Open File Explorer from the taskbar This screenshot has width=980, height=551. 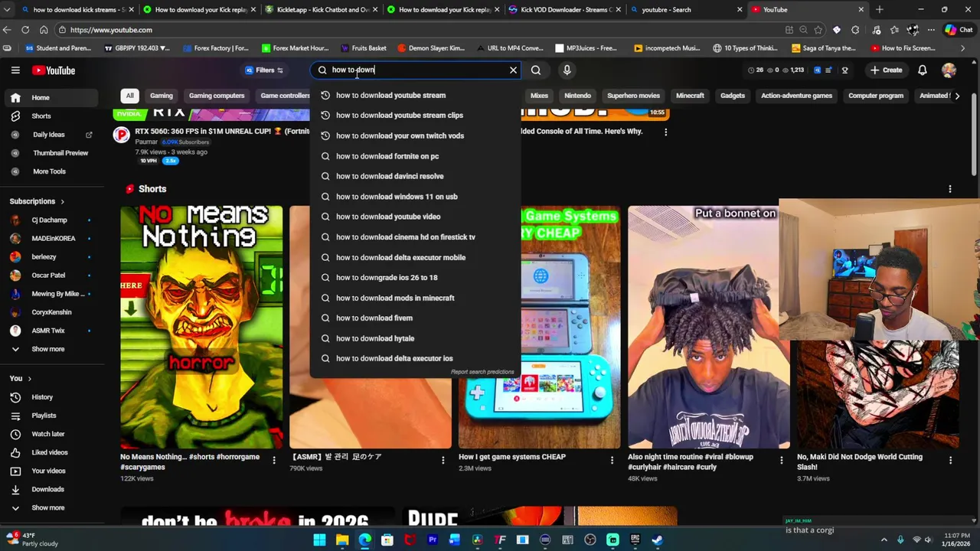point(342,540)
